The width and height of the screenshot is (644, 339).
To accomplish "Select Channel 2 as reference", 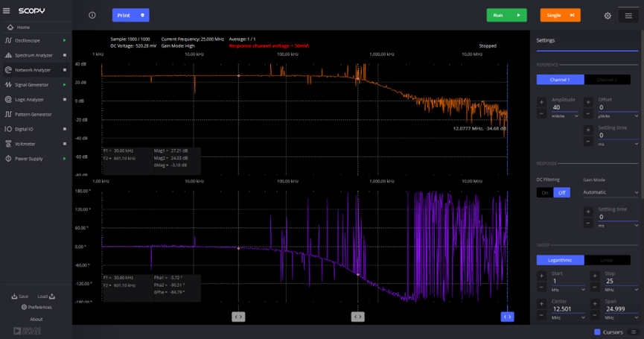I will [x=607, y=80].
